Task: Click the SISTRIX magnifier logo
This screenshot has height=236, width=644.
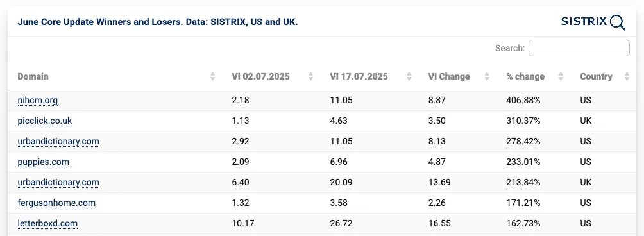Action: (593, 22)
